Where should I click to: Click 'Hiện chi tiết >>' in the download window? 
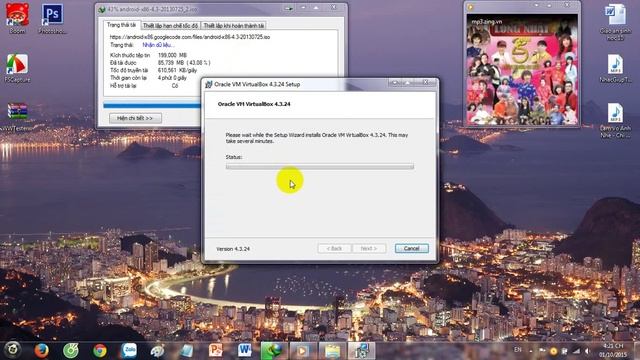pos(135,118)
